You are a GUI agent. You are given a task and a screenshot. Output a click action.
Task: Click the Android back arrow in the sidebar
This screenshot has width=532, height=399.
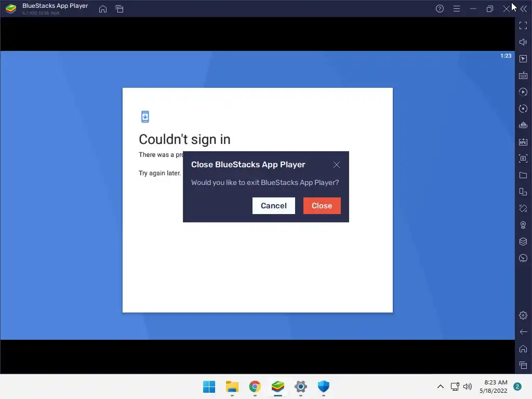(x=523, y=332)
